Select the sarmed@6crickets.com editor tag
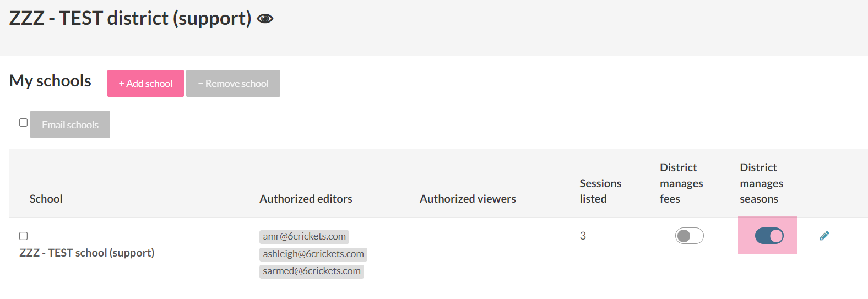The height and width of the screenshot is (299, 868). pyautogui.click(x=311, y=271)
